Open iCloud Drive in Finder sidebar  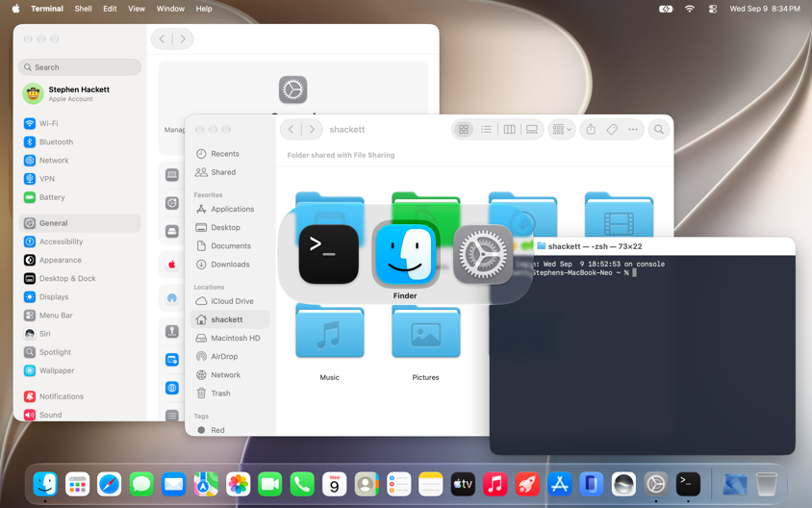pyautogui.click(x=229, y=301)
